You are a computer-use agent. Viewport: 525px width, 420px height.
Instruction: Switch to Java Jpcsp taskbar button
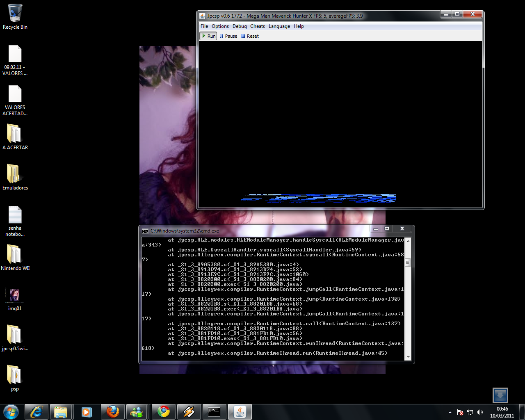click(x=240, y=412)
